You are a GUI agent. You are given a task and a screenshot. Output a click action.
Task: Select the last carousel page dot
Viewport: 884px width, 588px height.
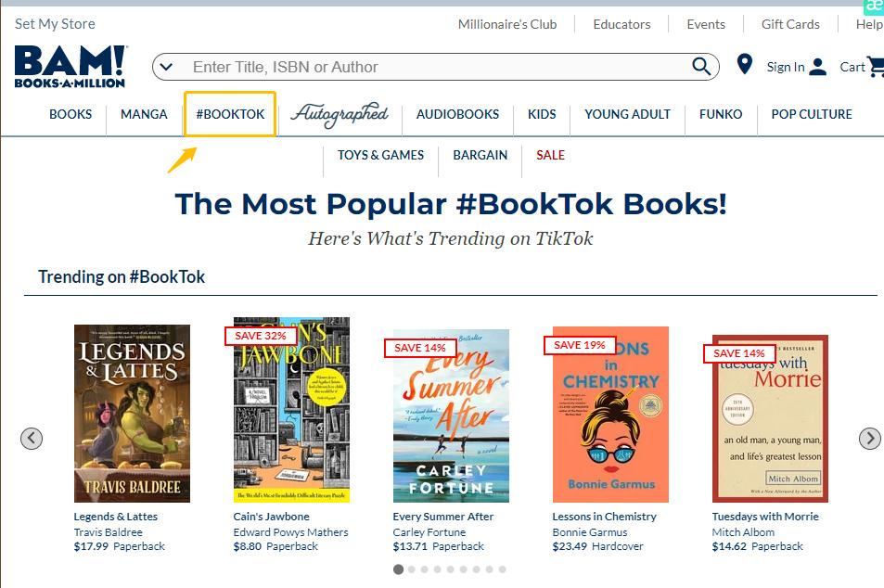point(503,569)
